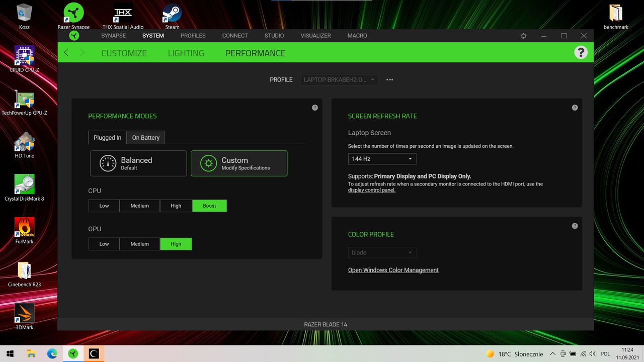The height and width of the screenshot is (362, 644).
Task: Switch to the SYNAPSE tab
Action: click(114, 36)
